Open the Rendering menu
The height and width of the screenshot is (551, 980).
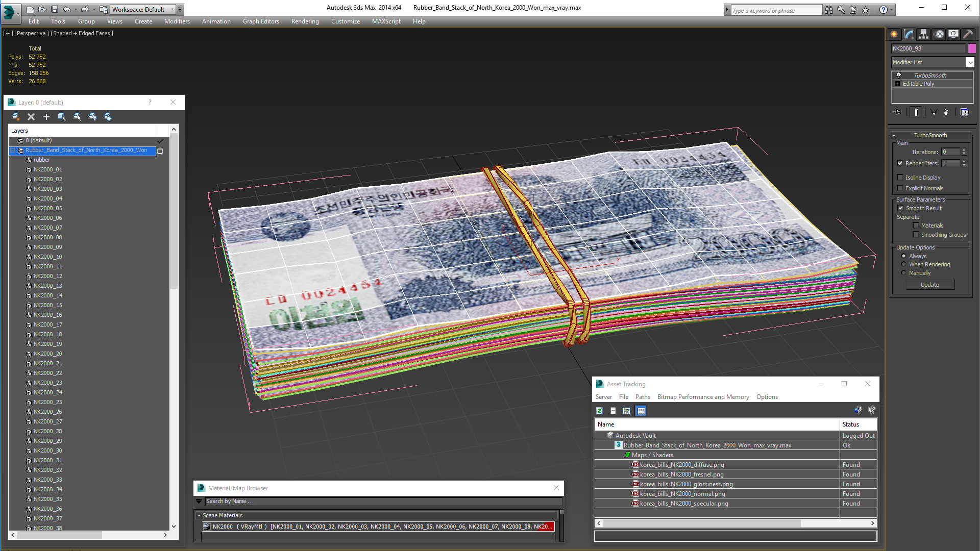[305, 21]
